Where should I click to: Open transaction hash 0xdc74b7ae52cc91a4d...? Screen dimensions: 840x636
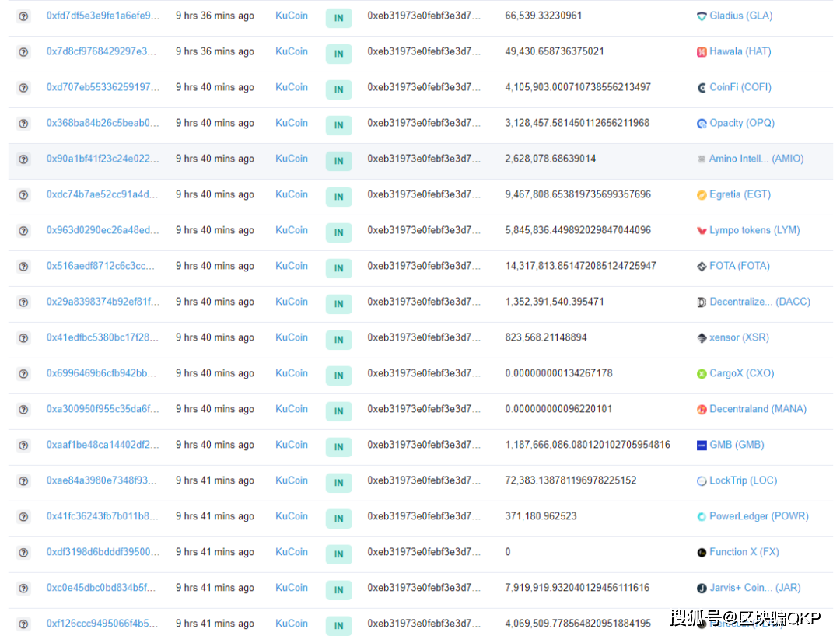pyautogui.click(x=102, y=194)
